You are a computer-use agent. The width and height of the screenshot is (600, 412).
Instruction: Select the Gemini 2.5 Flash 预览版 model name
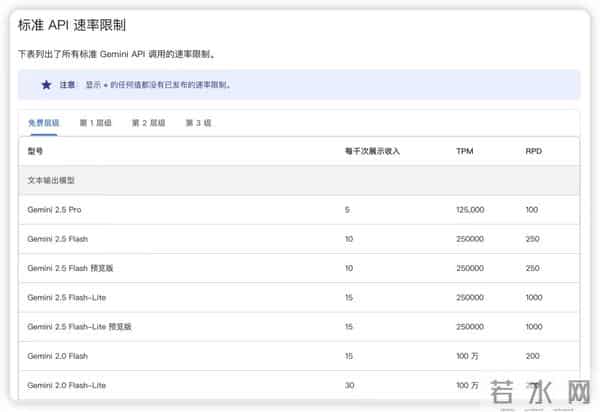[70, 268]
